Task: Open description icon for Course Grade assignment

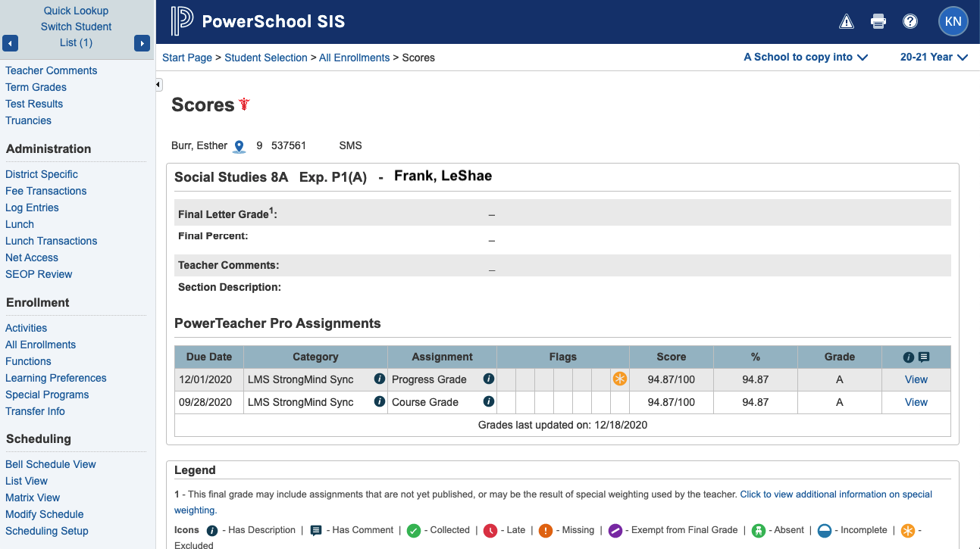Action: coord(489,402)
